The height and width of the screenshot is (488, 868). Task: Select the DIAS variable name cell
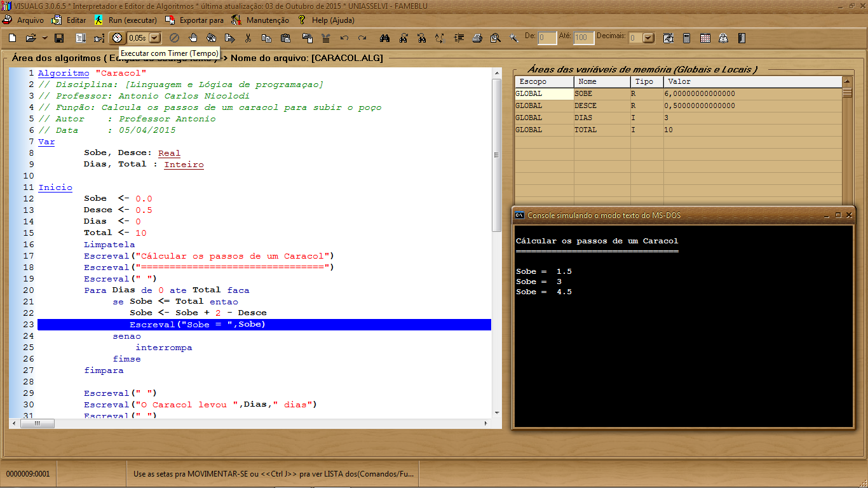[x=602, y=118]
